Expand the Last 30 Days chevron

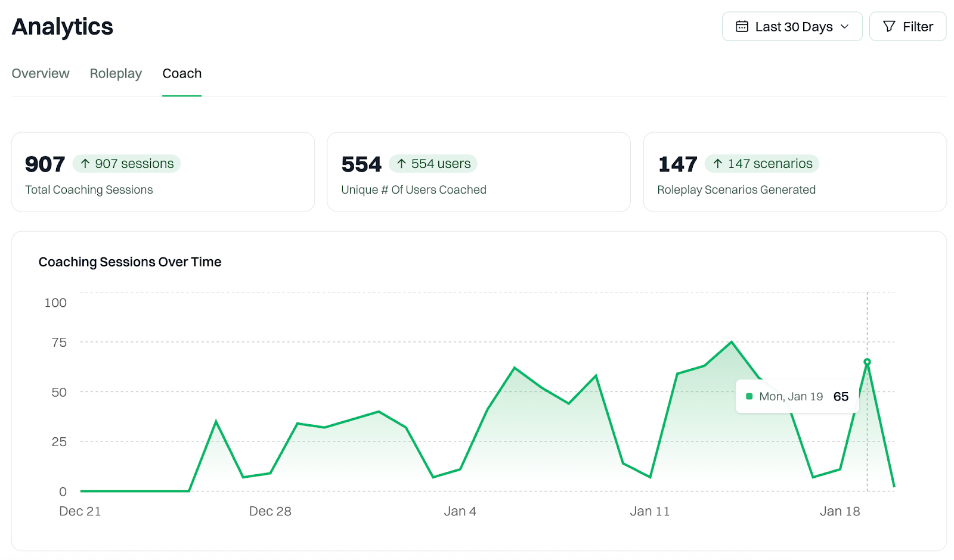point(844,27)
